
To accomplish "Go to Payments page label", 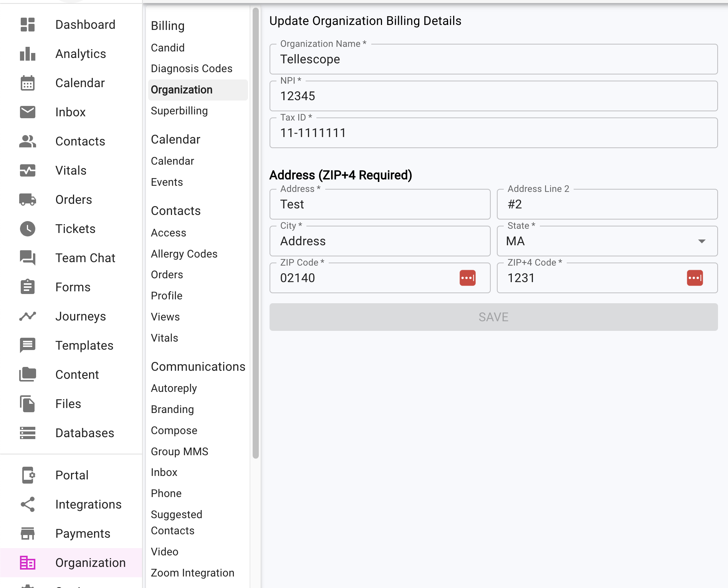I will click(x=83, y=534).
